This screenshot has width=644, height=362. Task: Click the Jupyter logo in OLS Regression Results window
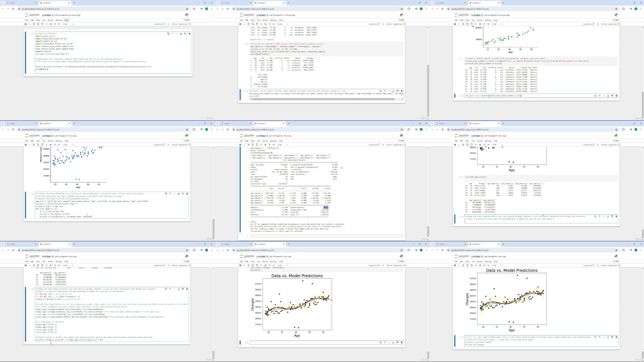(247, 136)
